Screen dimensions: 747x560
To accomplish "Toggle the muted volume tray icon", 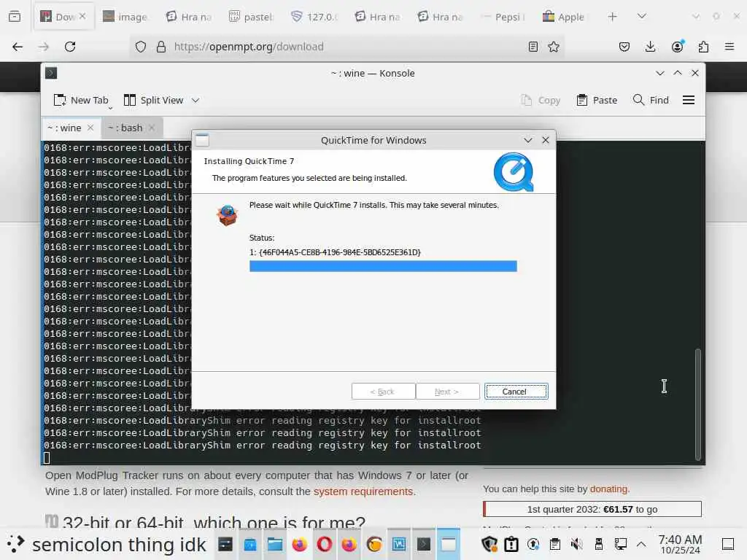I will (577, 544).
